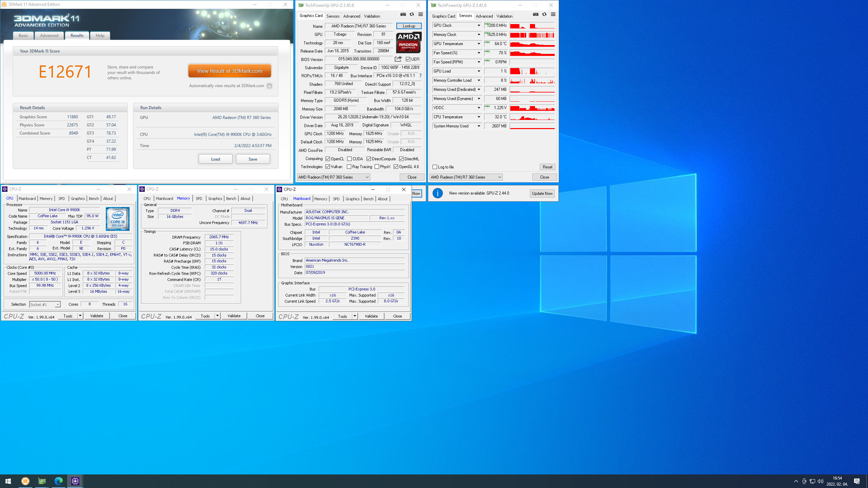
Task: Click Lookup button in GPU-Z
Action: pyautogui.click(x=409, y=26)
